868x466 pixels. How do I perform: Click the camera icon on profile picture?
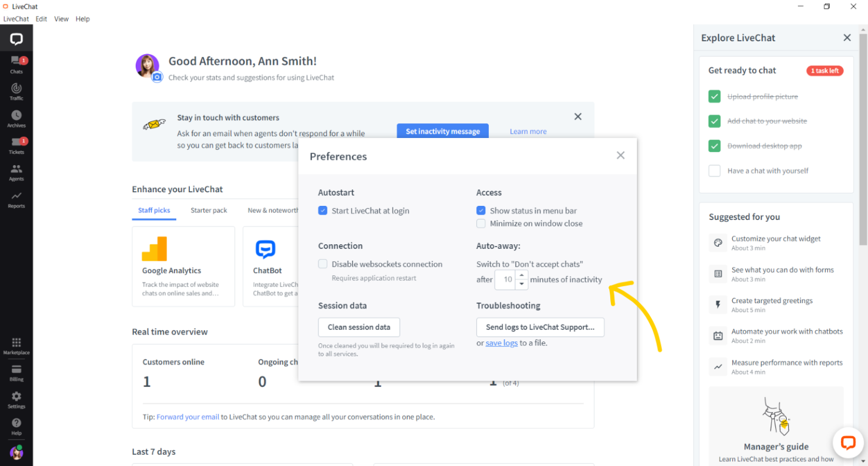[157, 77]
